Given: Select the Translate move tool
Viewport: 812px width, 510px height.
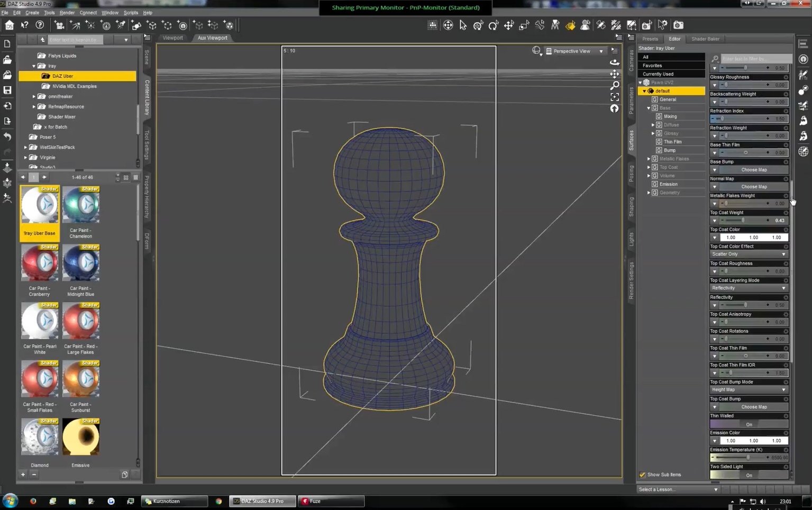Looking at the screenshot, I should 509,25.
